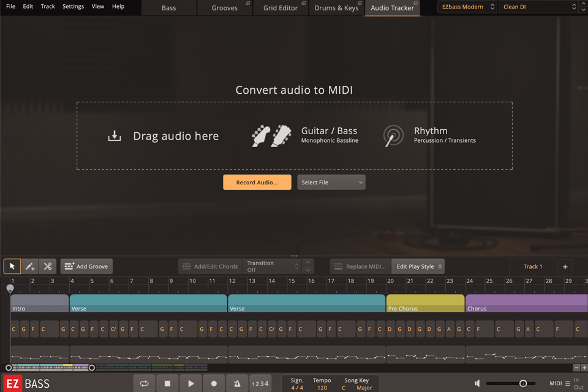Screen dimensions: 588x392
Task: Select the scissors cut tool
Action: click(48, 266)
